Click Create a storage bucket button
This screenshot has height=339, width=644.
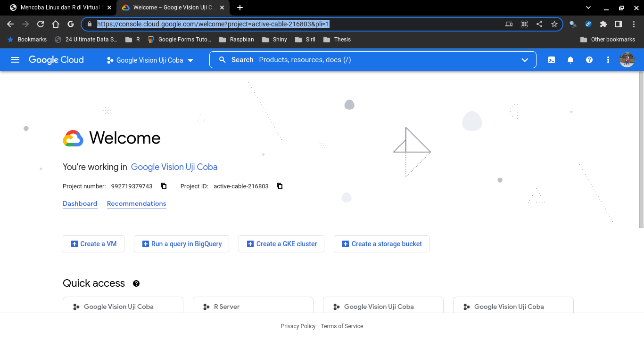(x=381, y=244)
